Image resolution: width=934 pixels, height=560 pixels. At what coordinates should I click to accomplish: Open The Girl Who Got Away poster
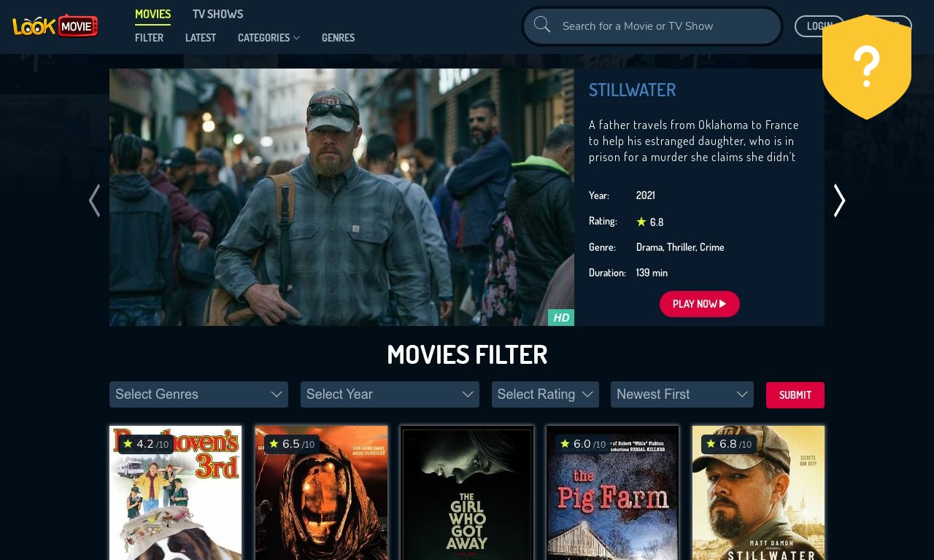[x=467, y=493]
